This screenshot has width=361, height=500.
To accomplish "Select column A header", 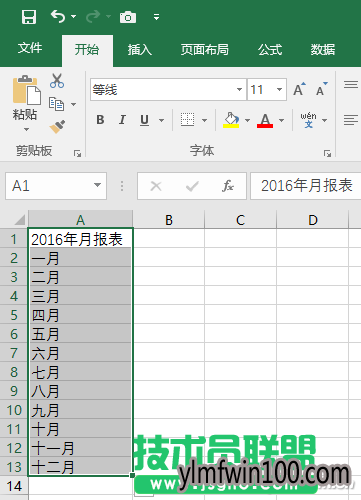I will pos(81,220).
